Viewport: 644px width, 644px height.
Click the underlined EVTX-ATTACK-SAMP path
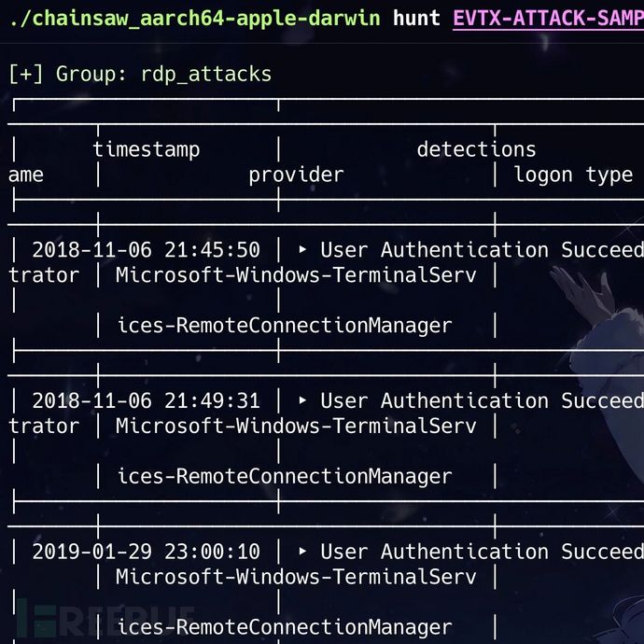548,19
